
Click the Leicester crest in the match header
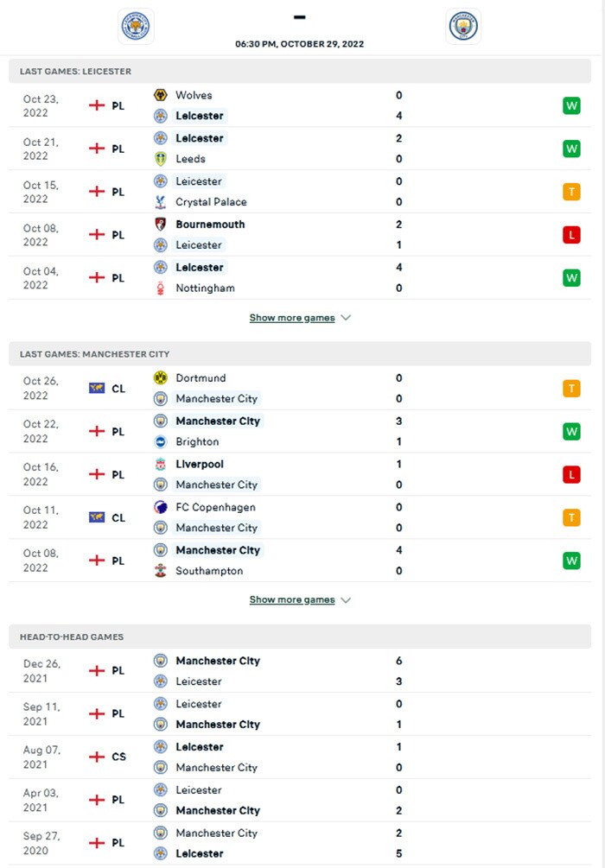[x=137, y=26]
